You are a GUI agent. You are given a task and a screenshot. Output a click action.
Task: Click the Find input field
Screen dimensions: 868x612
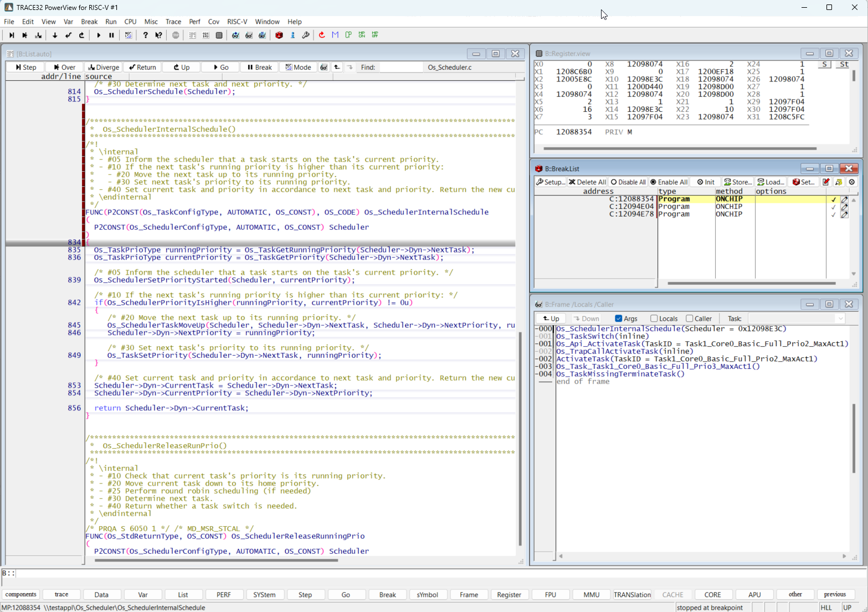pyautogui.click(x=400, y=67)
